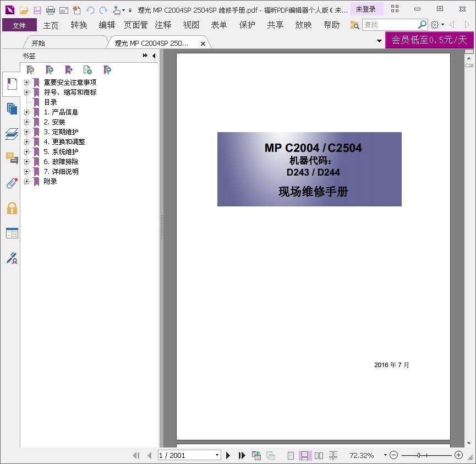Open the 保护 ribbon tab

(x=247, y=25)
